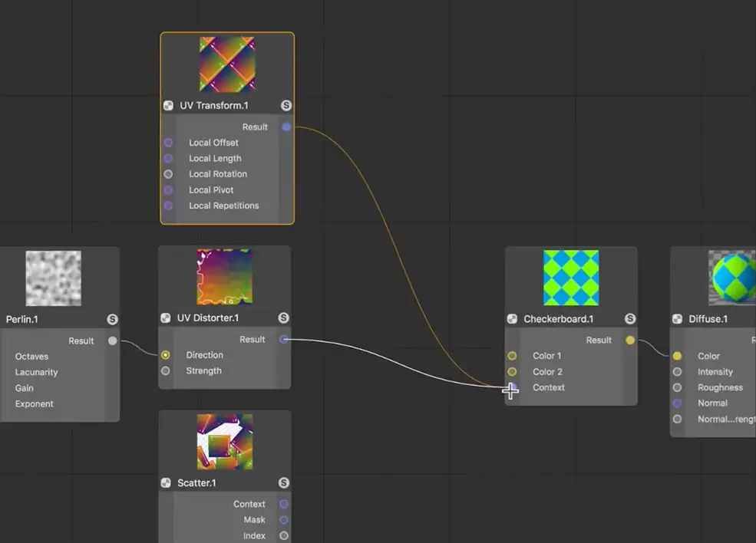
Task: Click the Roughness input port on Diffuse.1
Action: tap(678, 387)
